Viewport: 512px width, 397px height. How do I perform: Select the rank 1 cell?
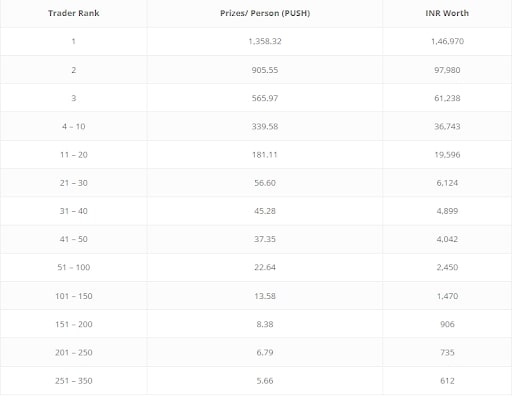click(x=74, y=41)
